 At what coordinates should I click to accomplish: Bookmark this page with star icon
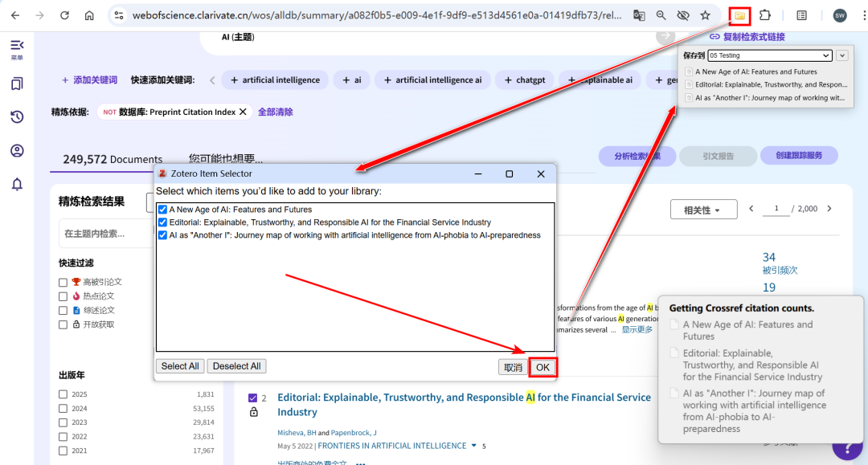click(705, 15)
